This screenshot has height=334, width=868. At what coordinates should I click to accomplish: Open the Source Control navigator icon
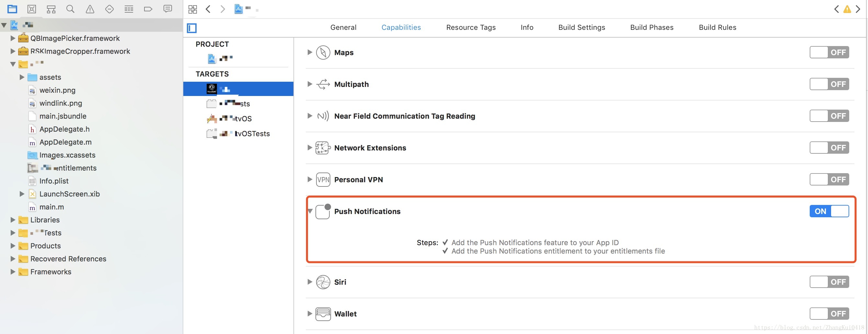[x=32, y=9]
